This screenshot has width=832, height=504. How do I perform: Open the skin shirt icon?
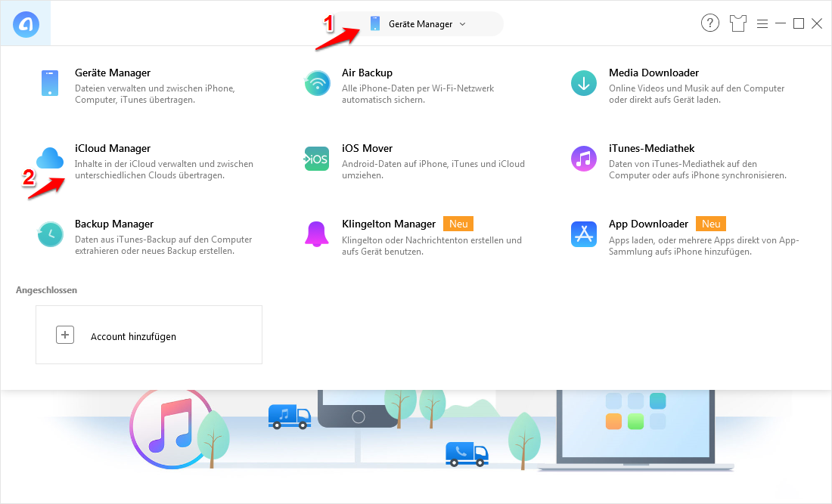click(x=737, y=23)
